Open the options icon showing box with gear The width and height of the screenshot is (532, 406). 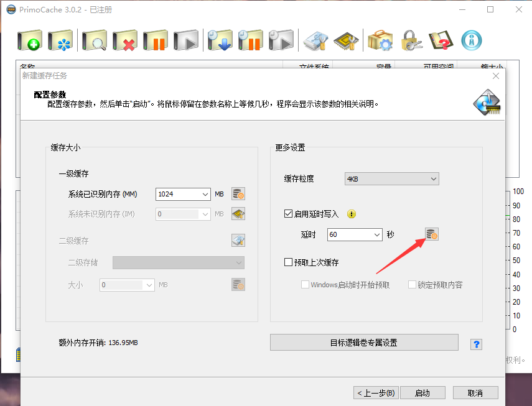pos(380,40)
